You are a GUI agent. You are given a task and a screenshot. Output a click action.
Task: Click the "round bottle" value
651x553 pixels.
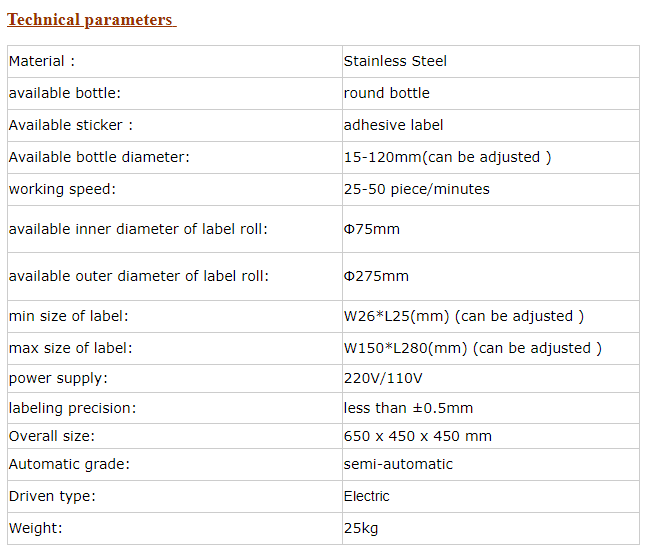pyautogui.click(x=386, y=93)
